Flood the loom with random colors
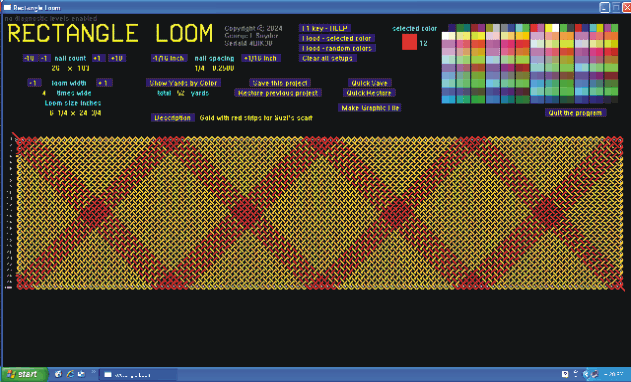This screenshot has width=631, height=382. click(x=337, y=48)
